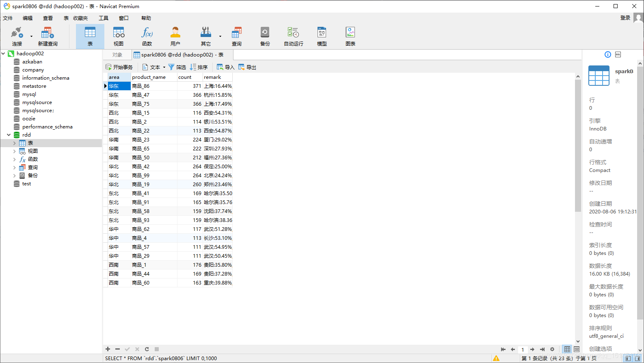Click the page number input field
Viewport: 644px width, 363px height.
point(523,349)
